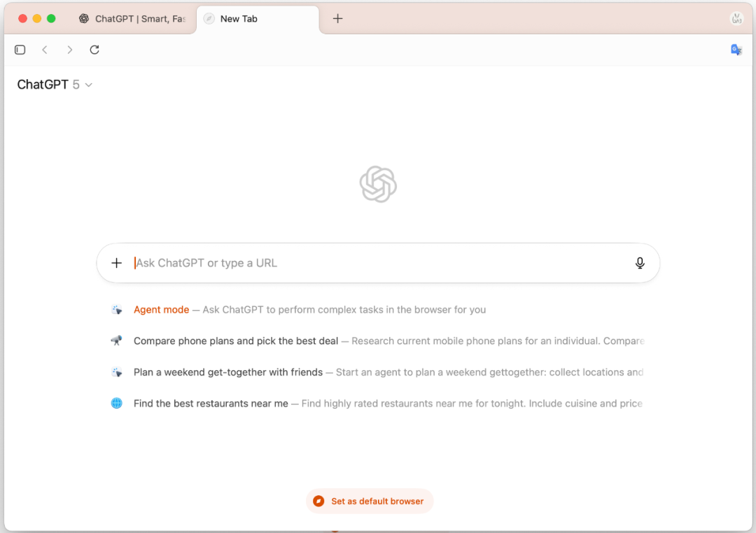Click the plus attach icon in prompt box

[x=117, y=263]
